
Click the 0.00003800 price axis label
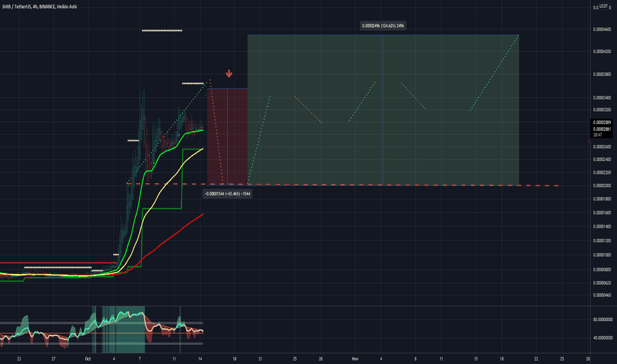(602, 74)
